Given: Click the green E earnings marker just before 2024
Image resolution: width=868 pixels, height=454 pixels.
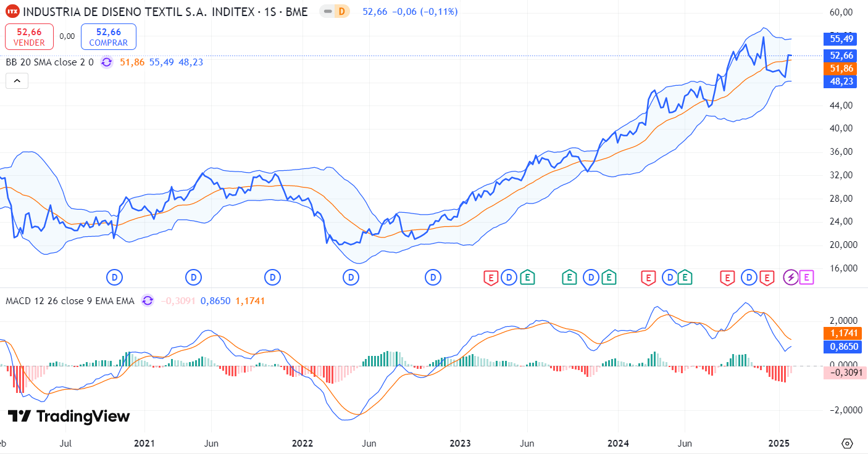Looking at the screenshot, I should (609, 278).
